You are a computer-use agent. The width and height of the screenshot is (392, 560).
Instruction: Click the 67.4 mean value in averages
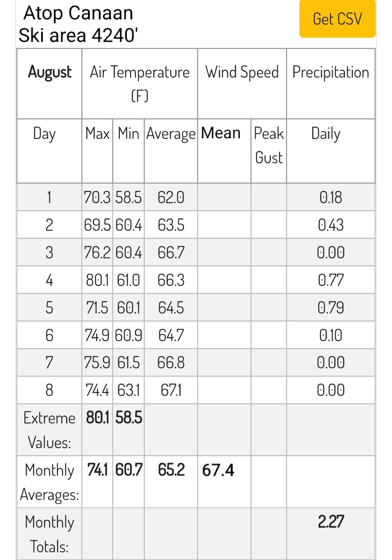point(218,470)
